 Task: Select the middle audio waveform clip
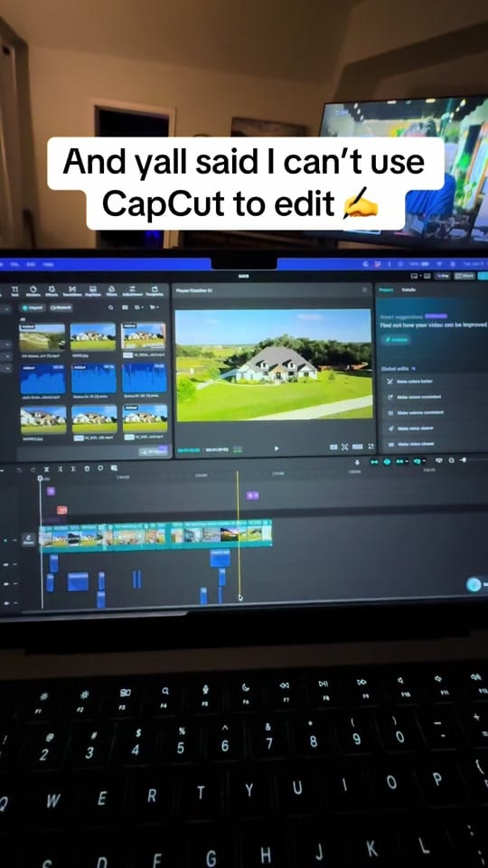click(93, 378)
